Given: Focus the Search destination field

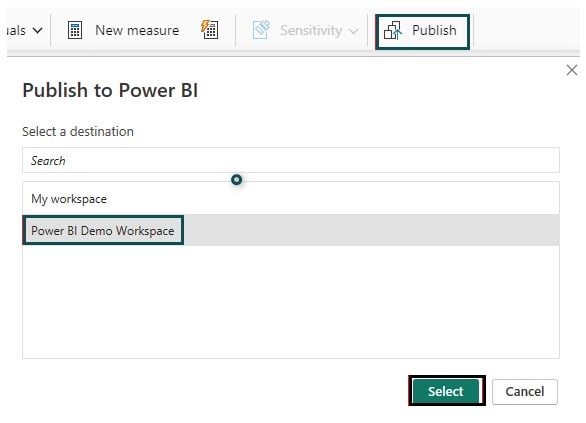Looking at the screenshot, I should pyautogui.click(x=291, y=160).
